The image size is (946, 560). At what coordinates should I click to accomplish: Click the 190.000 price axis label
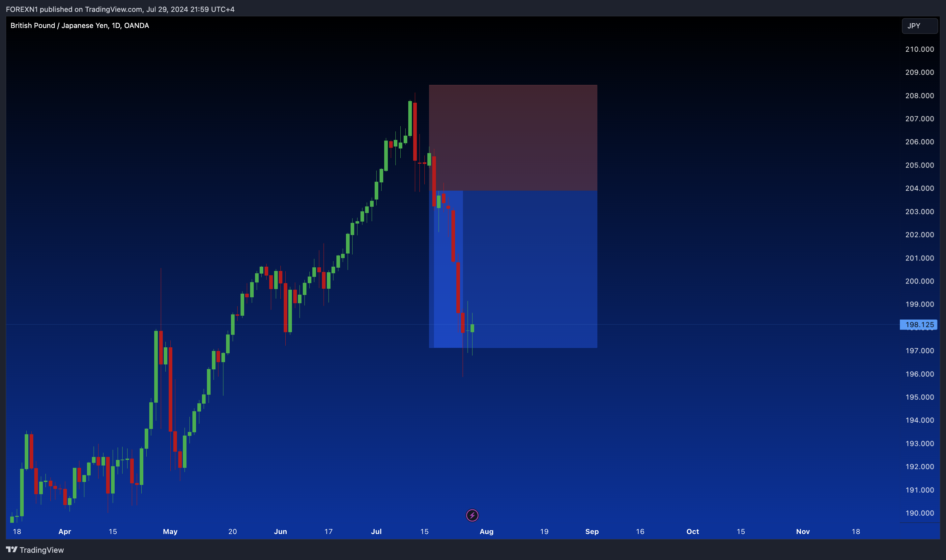pos(920,513)
